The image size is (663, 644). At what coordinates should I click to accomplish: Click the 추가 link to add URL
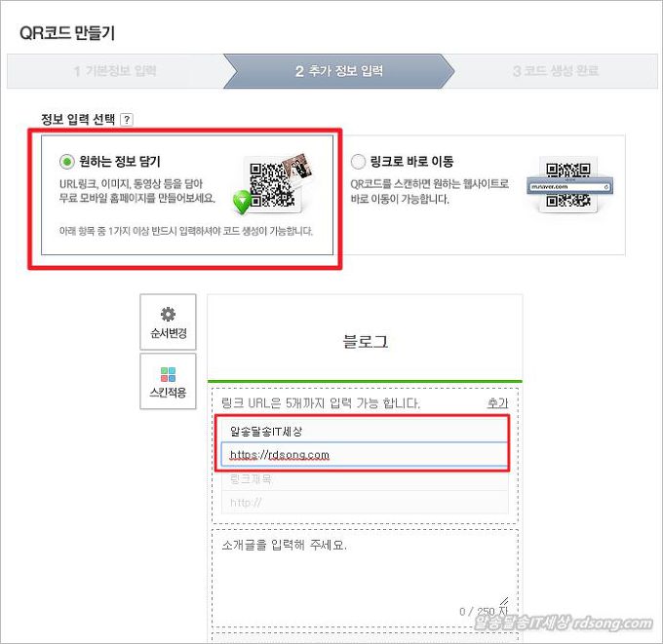tap(497, 403)
